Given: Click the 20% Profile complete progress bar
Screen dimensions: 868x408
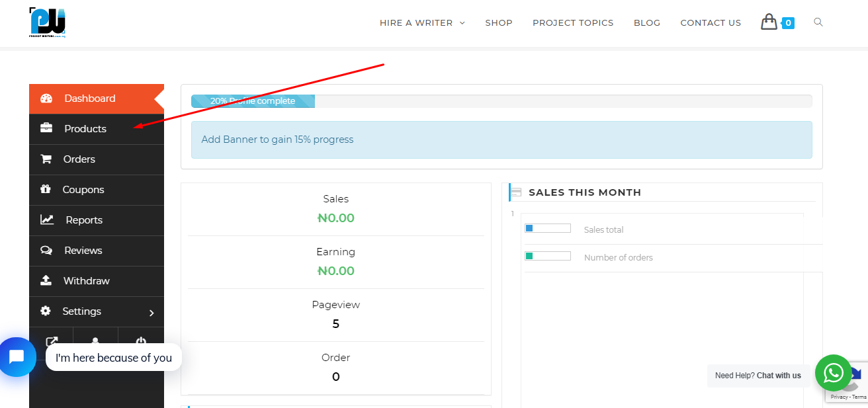Looking at the screenshot, I should pos(501,101).
